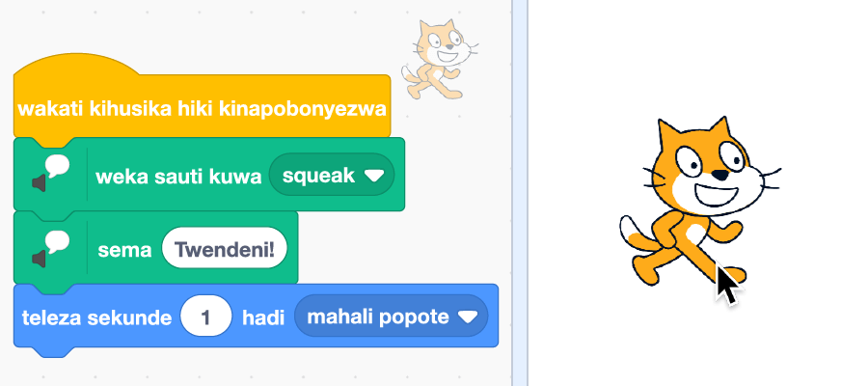Click the text-to-speech icon on weka sauti block
This screenshot has height=386, width=868.
[50, 174]
